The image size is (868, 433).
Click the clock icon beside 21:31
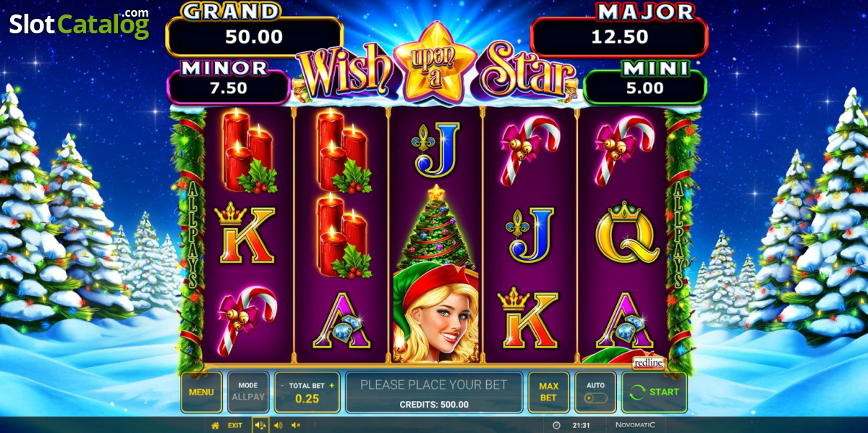point(556,426)
